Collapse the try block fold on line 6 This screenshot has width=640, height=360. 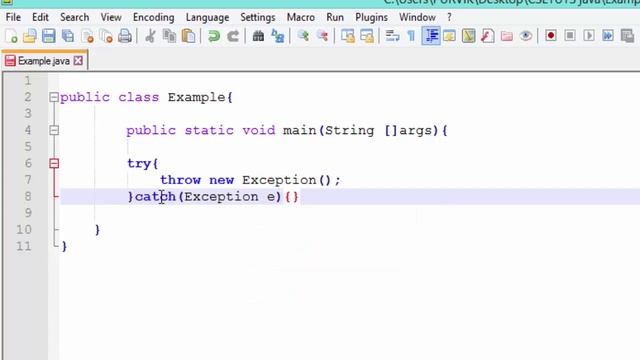[54, 163]
